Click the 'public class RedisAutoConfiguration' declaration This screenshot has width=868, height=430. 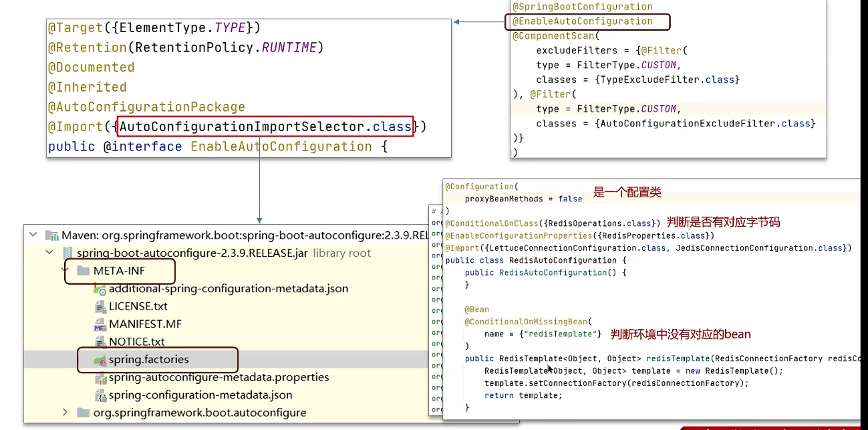tap(537, 260)
